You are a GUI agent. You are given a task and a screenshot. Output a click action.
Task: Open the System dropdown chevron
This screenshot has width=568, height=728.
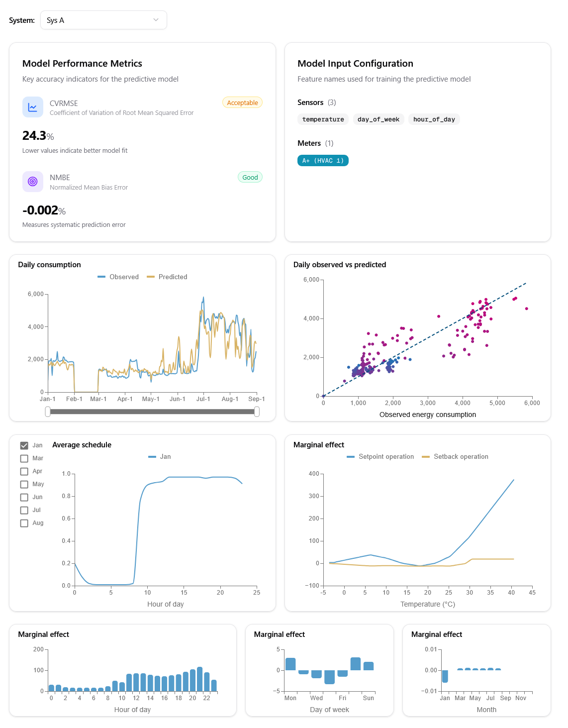point(156,20)
